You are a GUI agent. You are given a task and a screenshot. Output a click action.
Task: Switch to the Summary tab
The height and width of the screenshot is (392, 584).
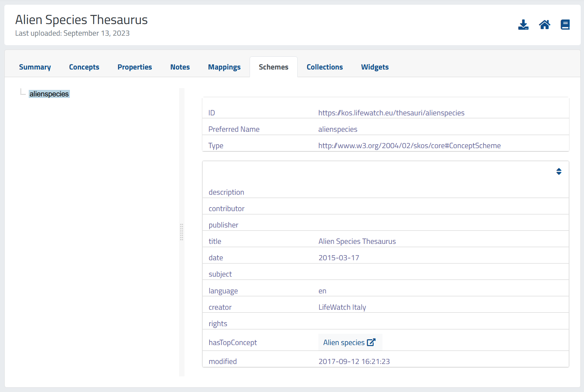point(35,67)
